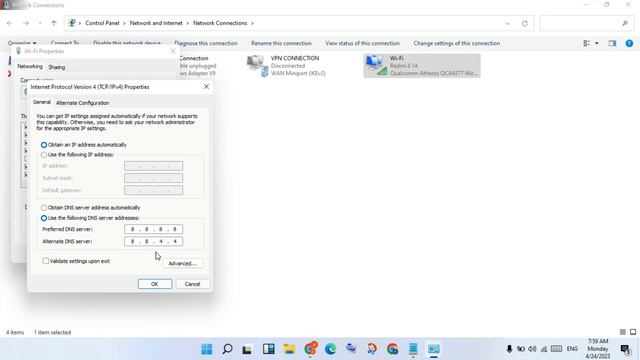Image resolution: width=640 pixels, height=360 pixels.
Task: Click Diagnose this connection
Action: (x=206, y=43)
